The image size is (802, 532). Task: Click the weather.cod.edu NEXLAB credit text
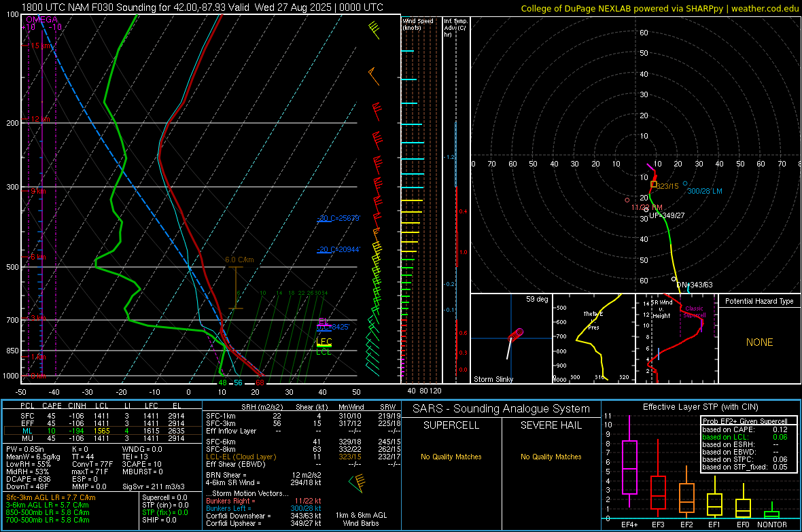tap(659, 8)
